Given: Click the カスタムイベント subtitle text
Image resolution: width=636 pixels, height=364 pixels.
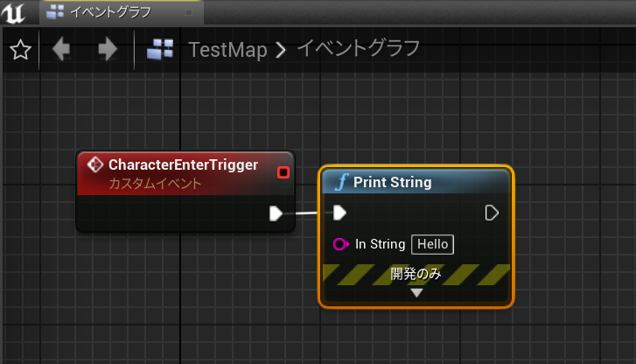Looking at the screenshot, I should click(x=155, y=184).
